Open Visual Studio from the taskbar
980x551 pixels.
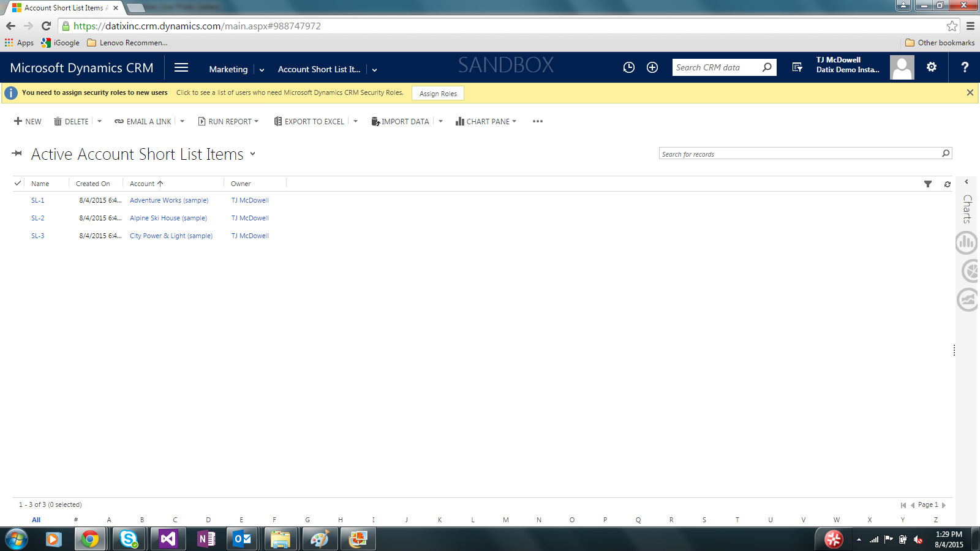tap(168, 539)
